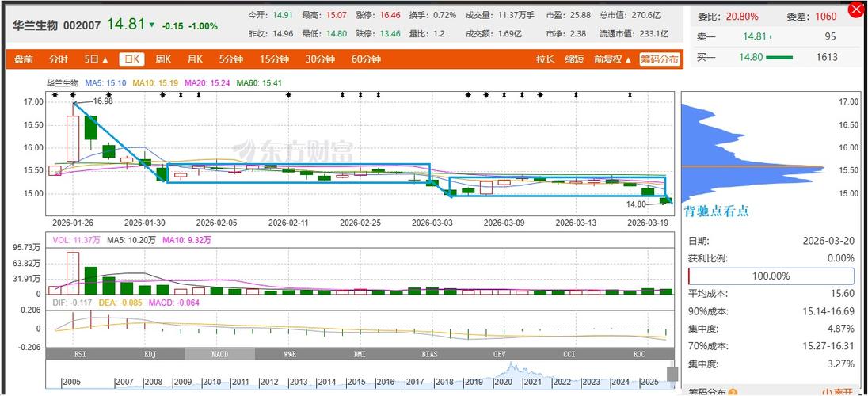Select the RSI indicator tab
The width and height of the screenshot is (868, 396).
point(80,353)
